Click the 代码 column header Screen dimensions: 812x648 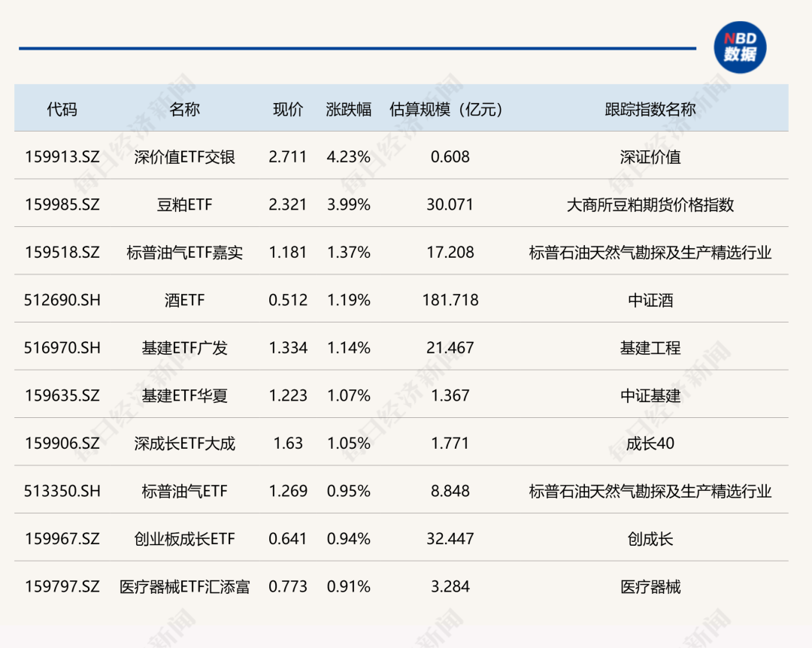62,109
